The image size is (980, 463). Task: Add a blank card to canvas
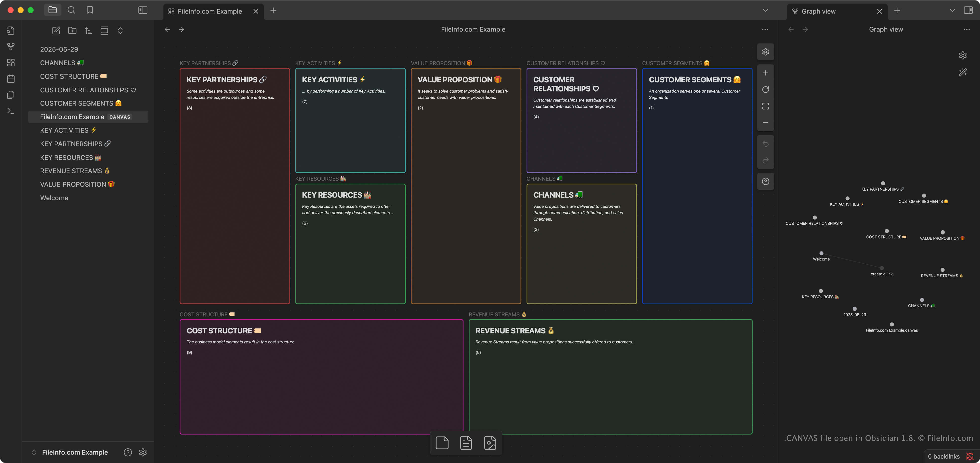[x=442, y=443]
